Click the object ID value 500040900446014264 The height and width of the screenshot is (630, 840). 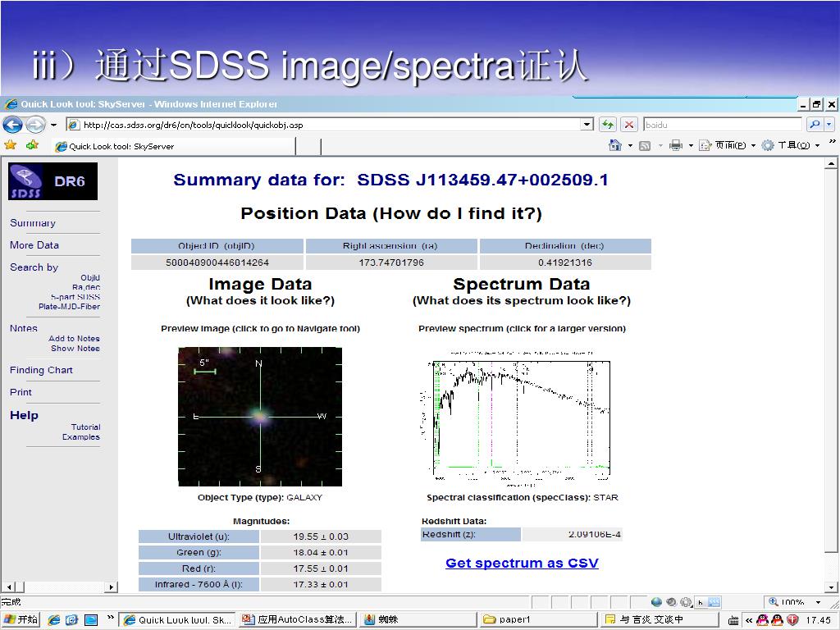click(x=217, y=262)
